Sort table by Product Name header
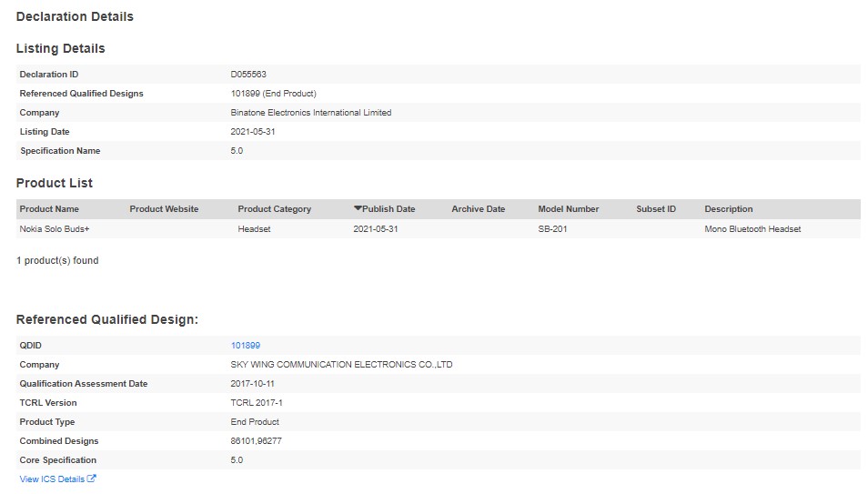 (x=49, y=208)
